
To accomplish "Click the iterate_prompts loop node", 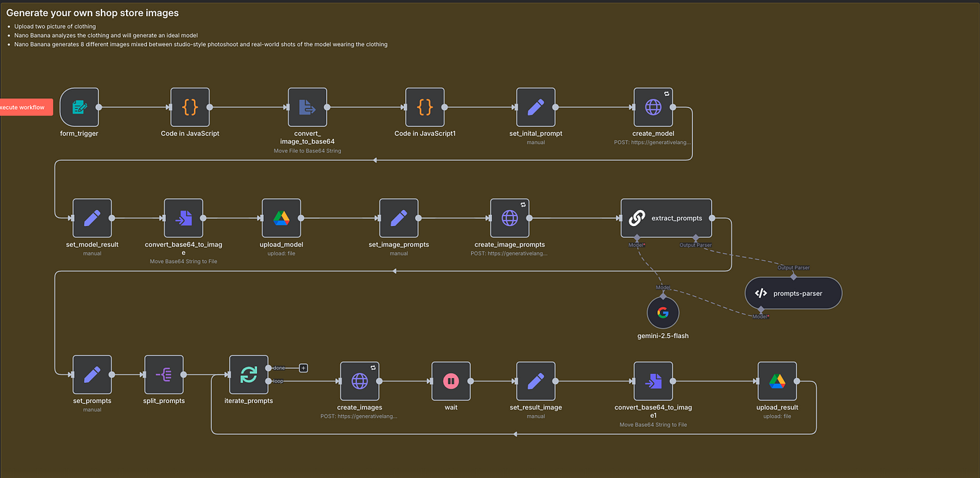I will tap(248, 375).
